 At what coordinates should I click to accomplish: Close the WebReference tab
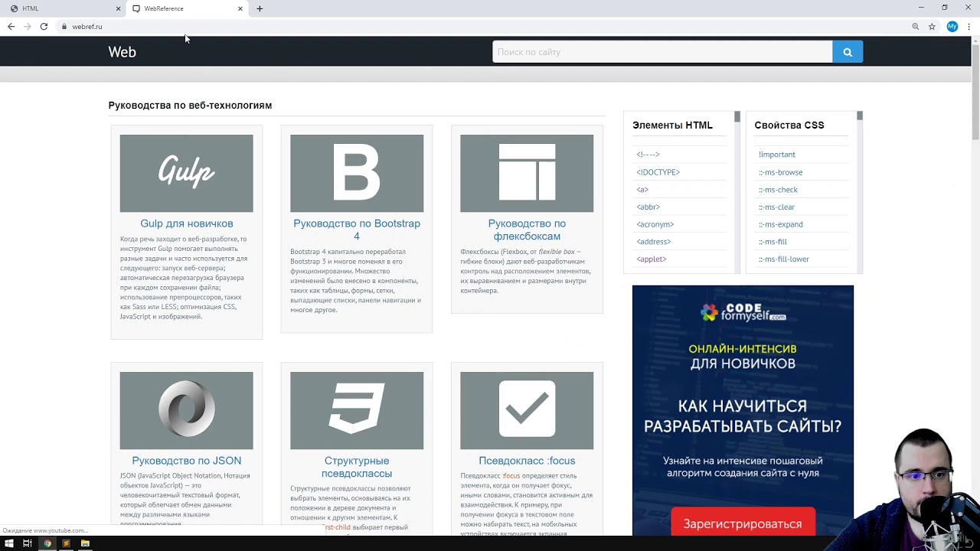tap(240, 8)
